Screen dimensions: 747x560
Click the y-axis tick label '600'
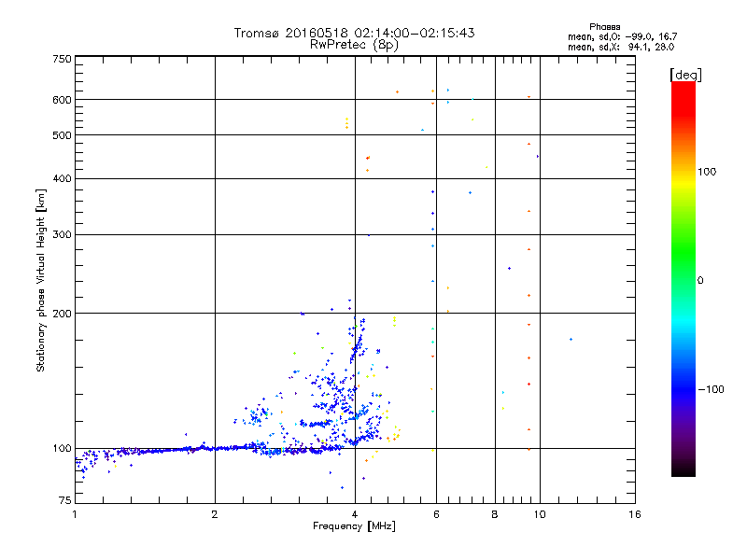point(62,100)
